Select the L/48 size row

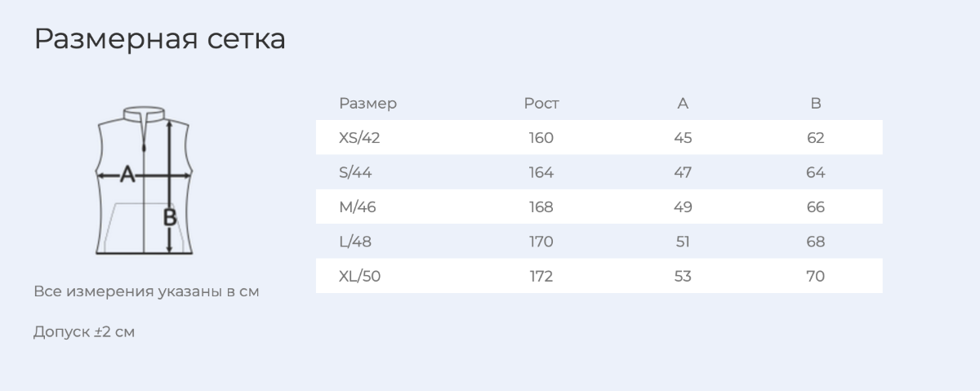[x=599, y=242]
